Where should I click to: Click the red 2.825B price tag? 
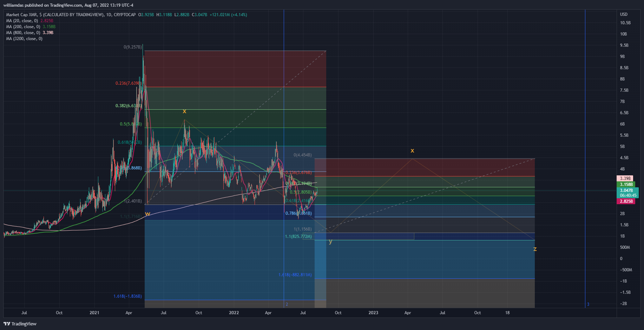[x=626, y=201]
